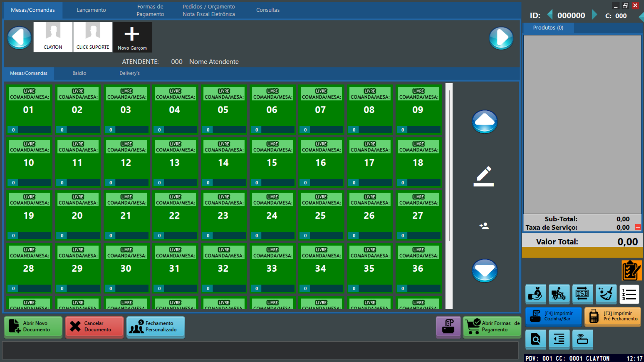Image resolution: width=644 pixels, height=362 pixels.
Task: Click the document search magnifier icon
Action: (536, 339)
